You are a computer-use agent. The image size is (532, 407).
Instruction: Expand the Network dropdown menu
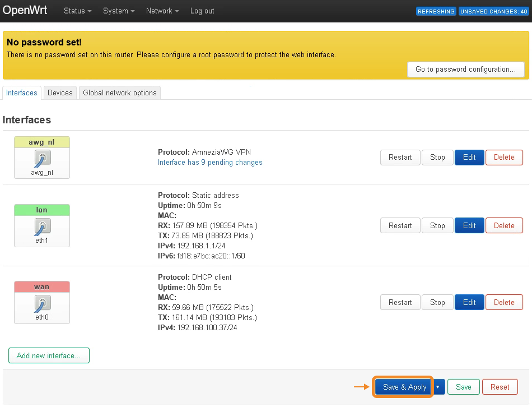(162, 11)
